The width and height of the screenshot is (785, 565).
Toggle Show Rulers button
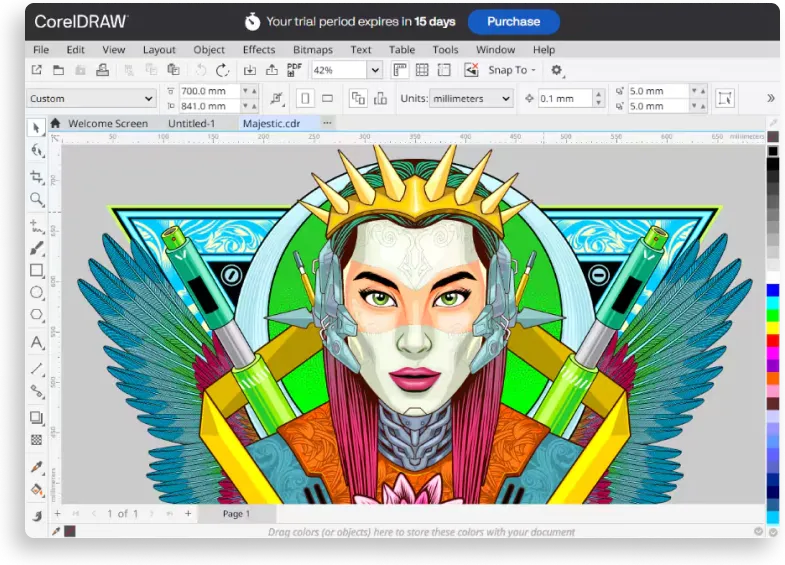(400, 70)
